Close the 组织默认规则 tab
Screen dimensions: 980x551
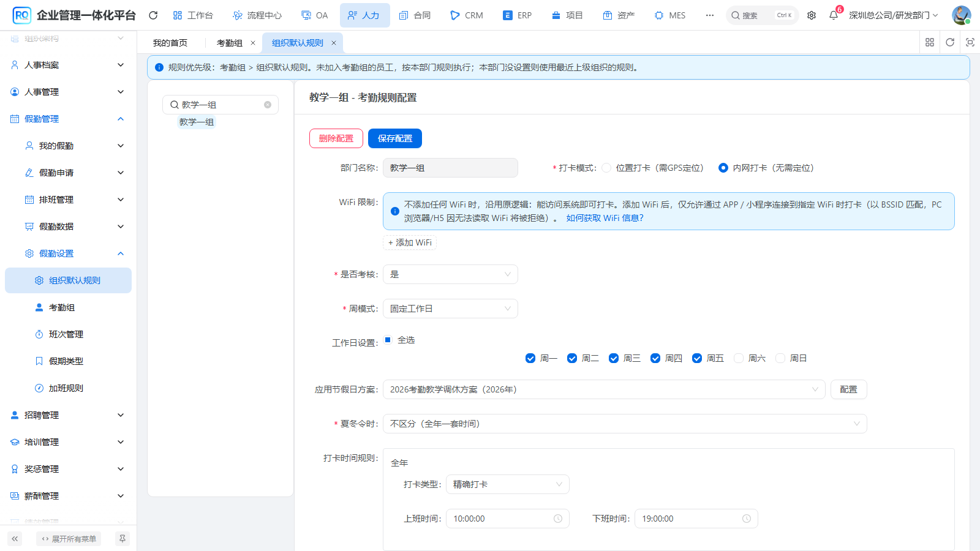334,43
